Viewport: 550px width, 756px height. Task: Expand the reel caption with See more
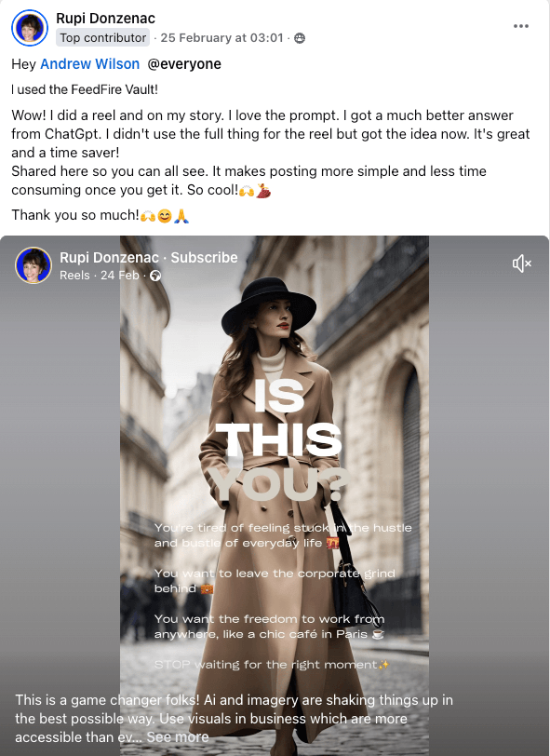point(178,737)
